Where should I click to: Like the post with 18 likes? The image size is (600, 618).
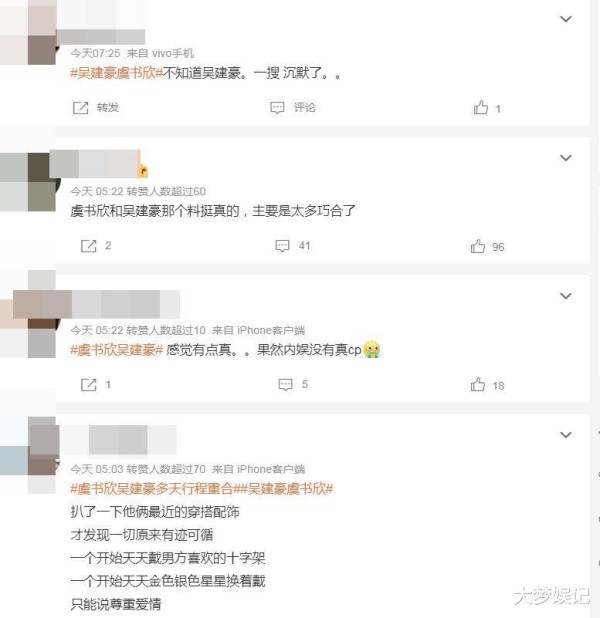[x=487, y=385]
